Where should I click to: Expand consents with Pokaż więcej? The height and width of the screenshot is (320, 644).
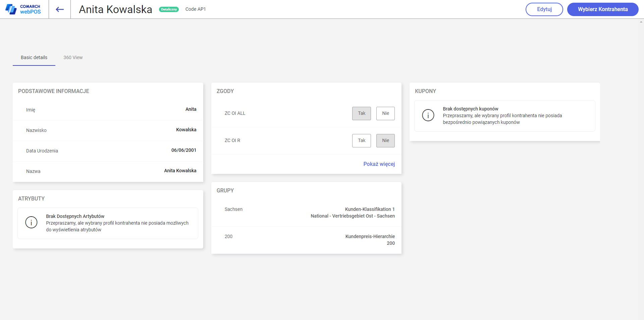[379, 164]
